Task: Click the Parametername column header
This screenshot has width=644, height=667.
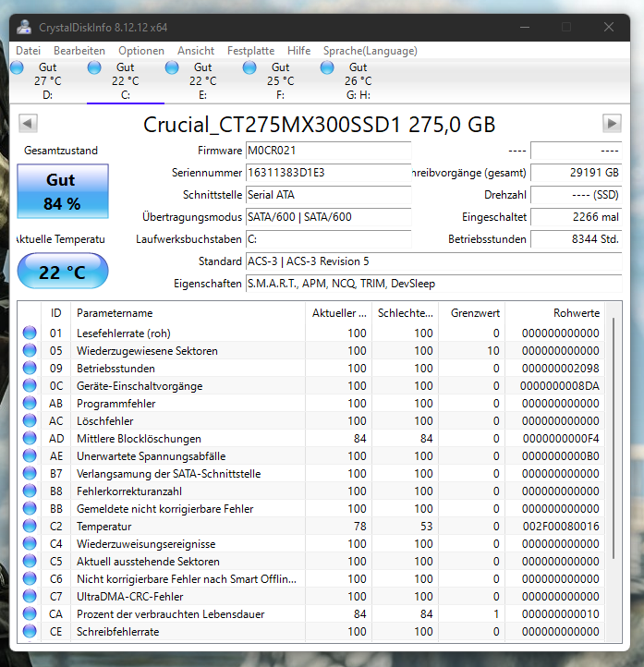Action: pyautogui.click(x=188, y=313)
